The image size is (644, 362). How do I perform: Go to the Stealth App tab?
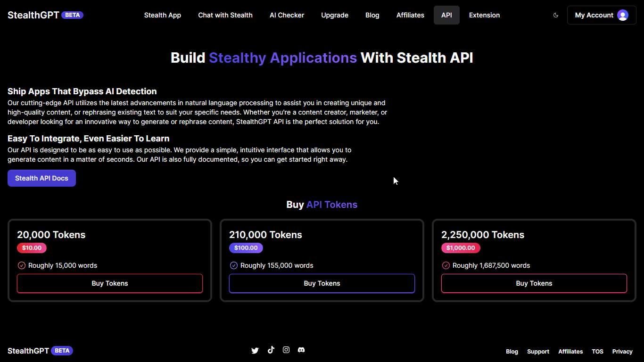(x=163, y=15)
